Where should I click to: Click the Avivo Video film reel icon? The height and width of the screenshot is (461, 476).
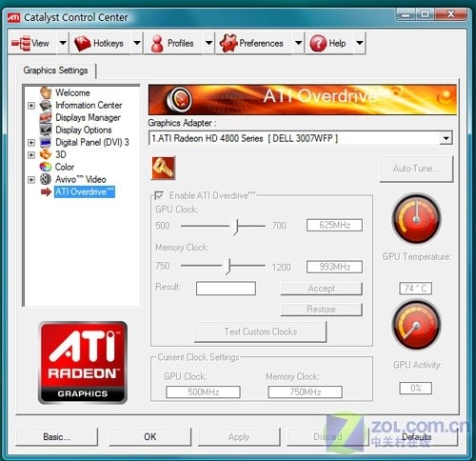tap(46, 179)
